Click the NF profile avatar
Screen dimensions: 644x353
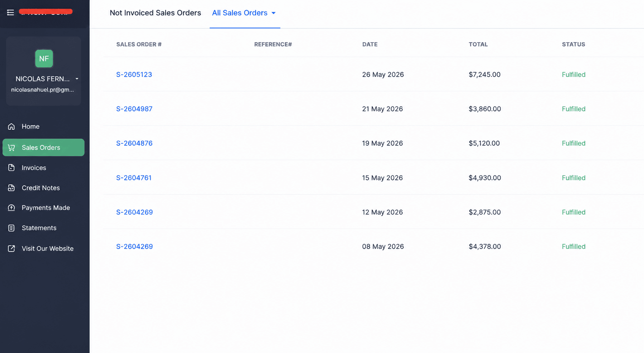[44, 59]
